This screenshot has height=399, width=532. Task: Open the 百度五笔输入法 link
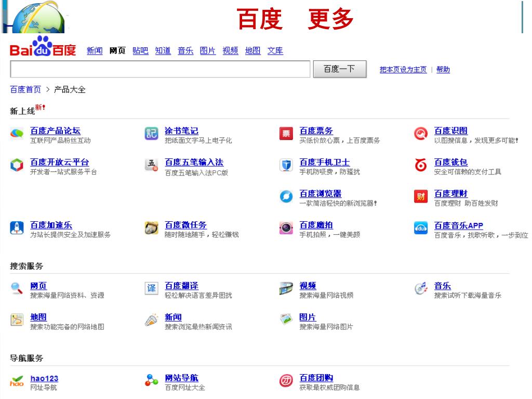pyautogui.click(x=194, y=162)
